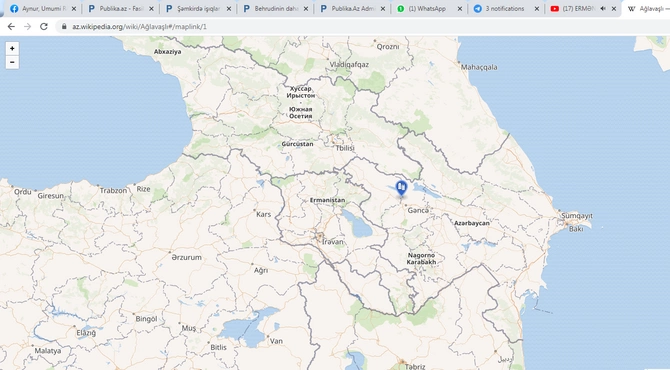Switch to the YouTube ERMƏN tab
Screen dimensions: 670x370
[x=583, y=9]
